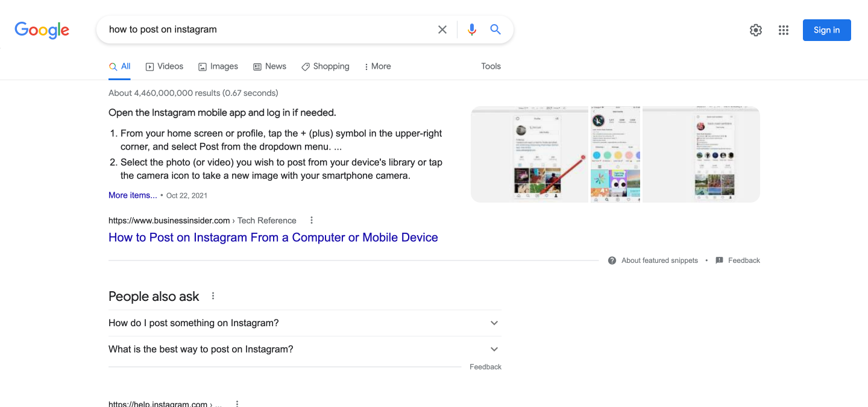Click Feedback link next to featured snippets

click(x=744, y=260)
